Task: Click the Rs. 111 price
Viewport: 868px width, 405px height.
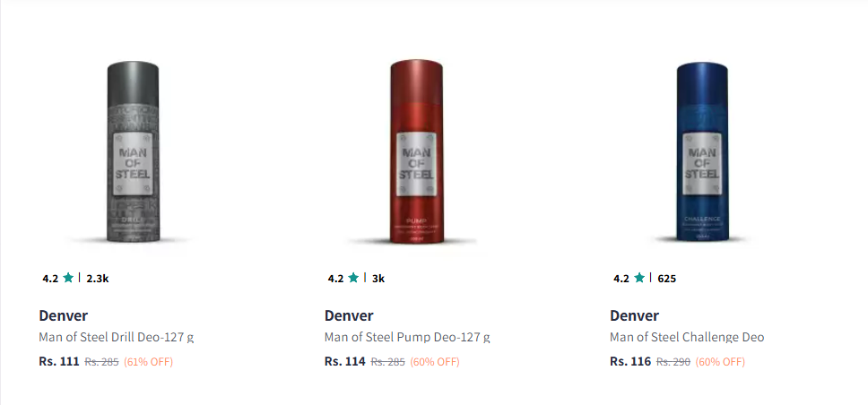Action: point(59,362)
